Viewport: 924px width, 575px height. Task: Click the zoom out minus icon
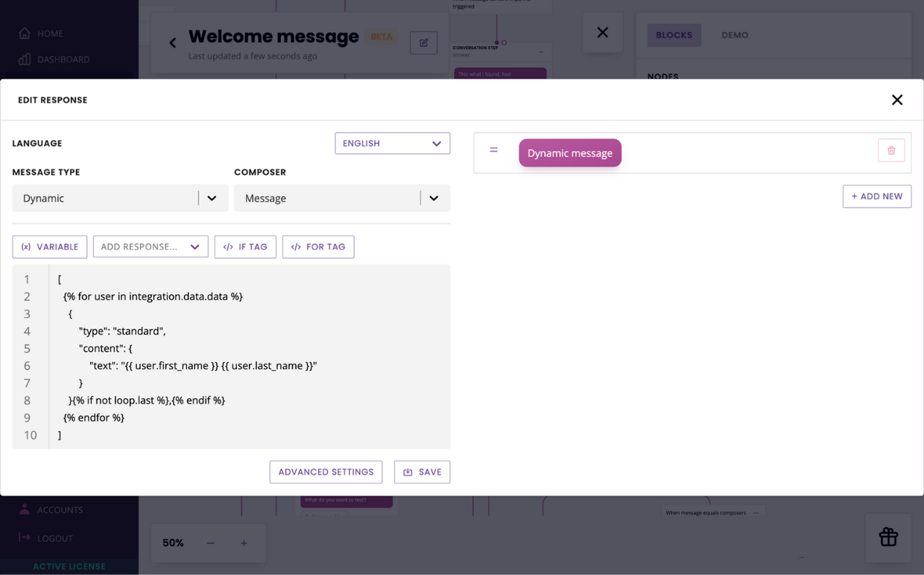(211, 543)
